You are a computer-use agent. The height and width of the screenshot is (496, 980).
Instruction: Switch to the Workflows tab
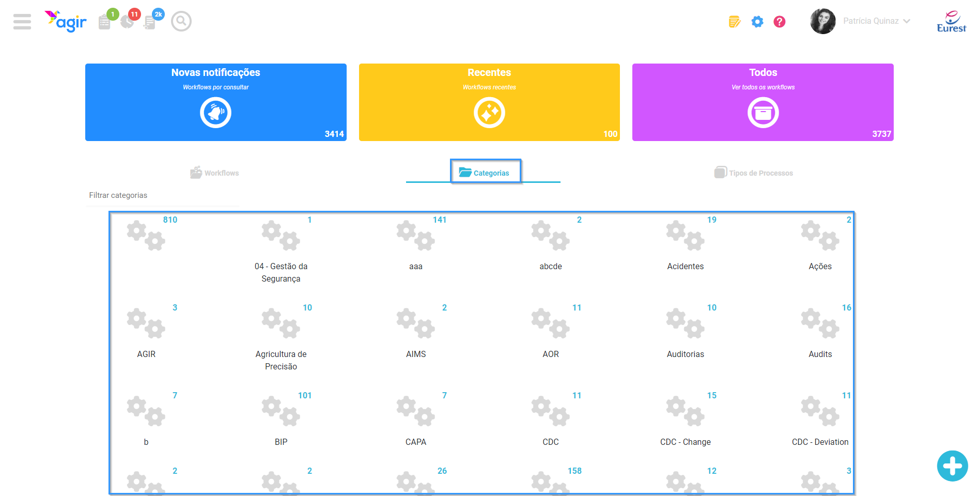tap(214, 173)
